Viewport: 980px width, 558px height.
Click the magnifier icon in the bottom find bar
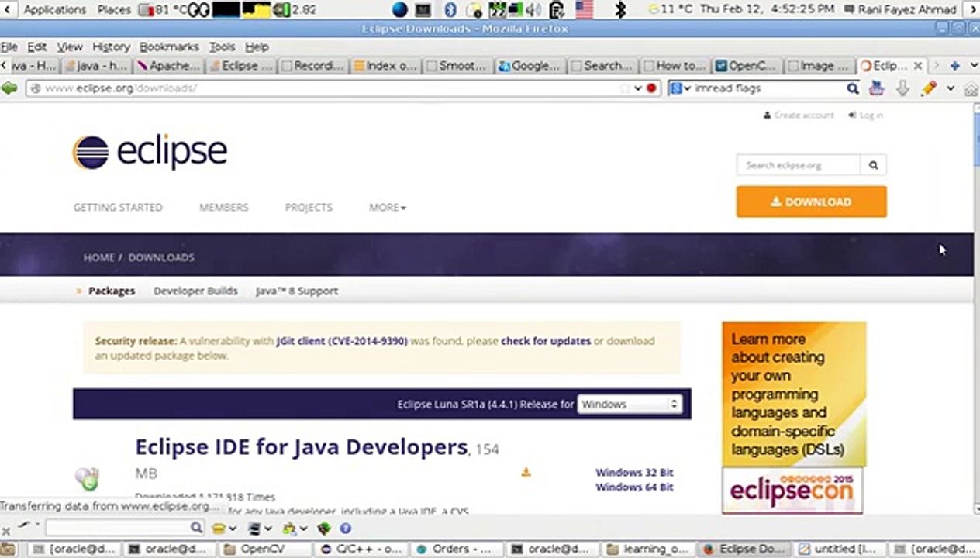pos(196,528)
